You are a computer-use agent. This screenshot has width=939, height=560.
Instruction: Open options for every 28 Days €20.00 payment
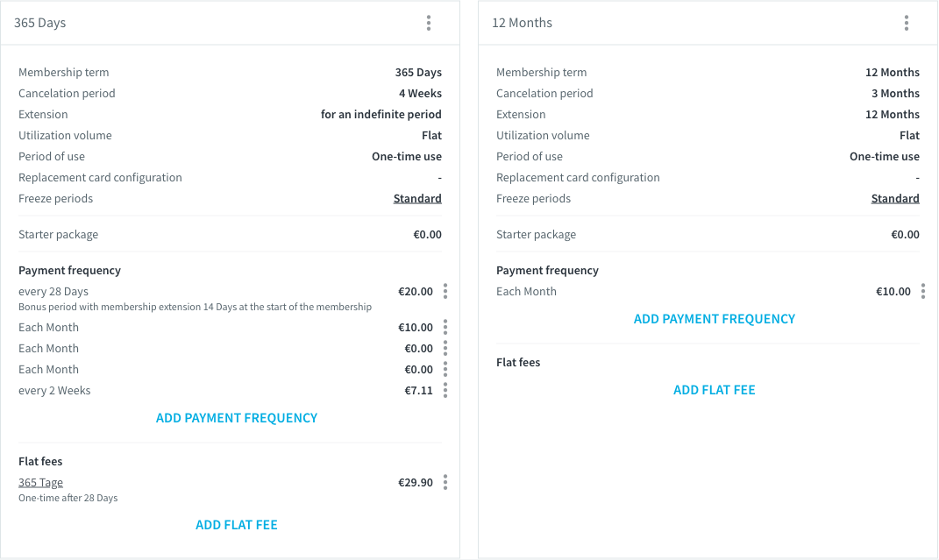click(445, 291)
